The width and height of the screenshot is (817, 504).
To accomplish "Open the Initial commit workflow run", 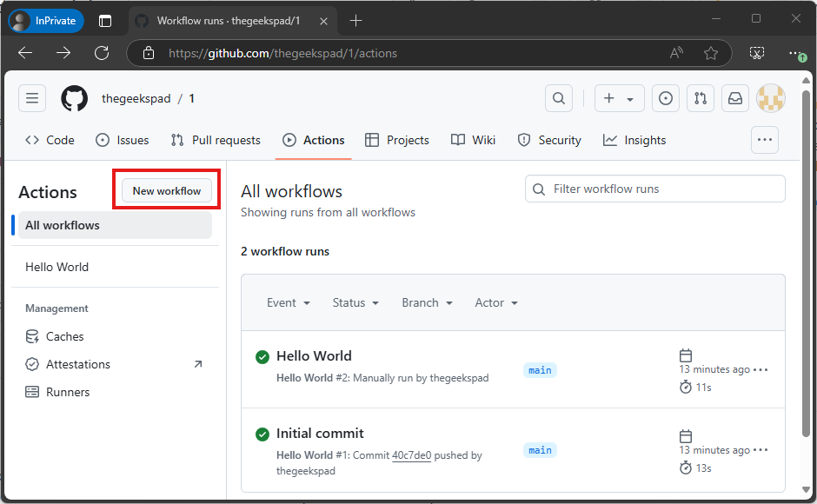I will click(320, 434).
